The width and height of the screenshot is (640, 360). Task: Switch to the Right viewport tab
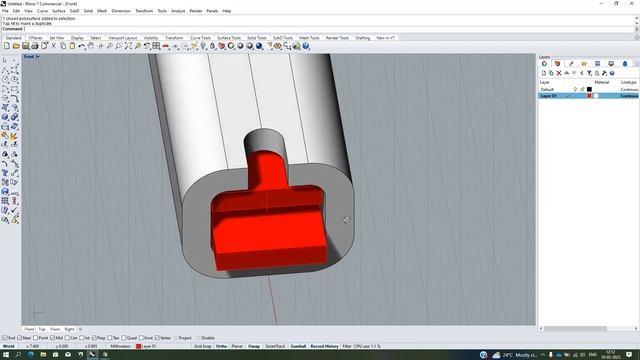coord(69,329)
